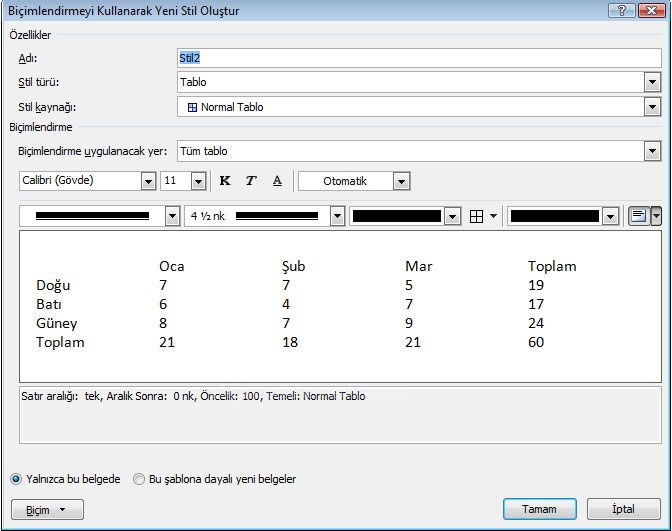The height and width of the screenshot is (531, 672).
Task: Click 'Toplam' column header in preview
Action: tap(552, 266)
